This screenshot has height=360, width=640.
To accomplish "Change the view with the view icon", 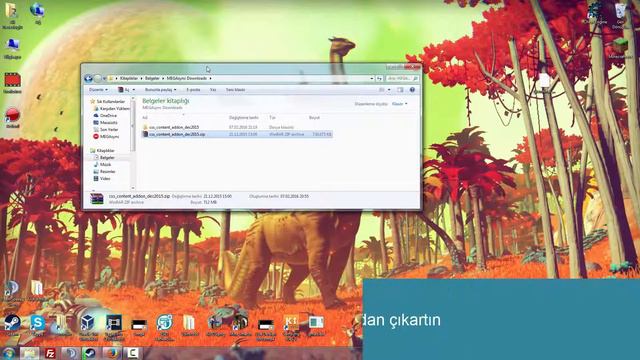I will 382,90.
